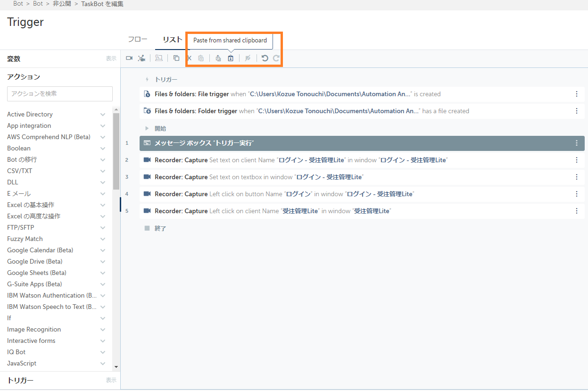Select step 3 Set text on textbox
This screenshot has height=391, width=588.
coord(362,177)
